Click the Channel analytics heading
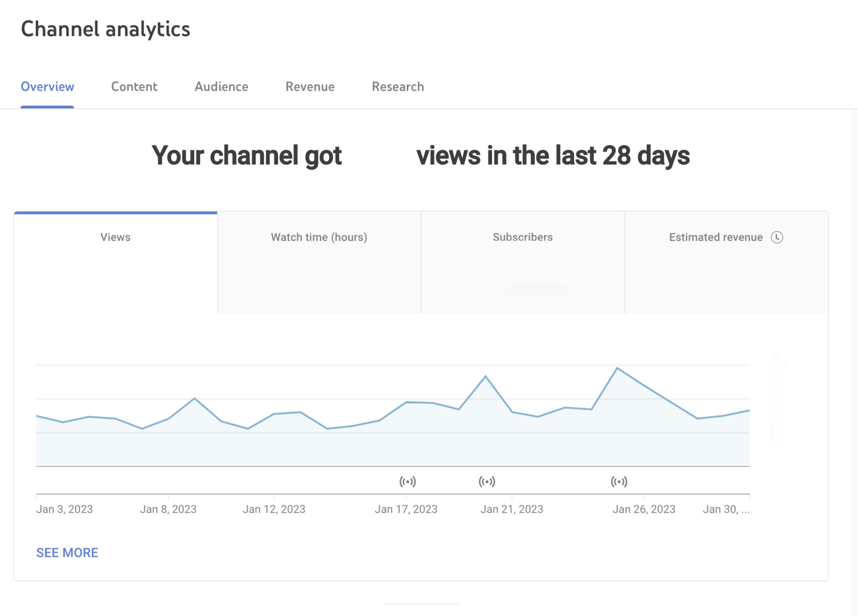This screenshot has width=858, height=616. point(105,29)
